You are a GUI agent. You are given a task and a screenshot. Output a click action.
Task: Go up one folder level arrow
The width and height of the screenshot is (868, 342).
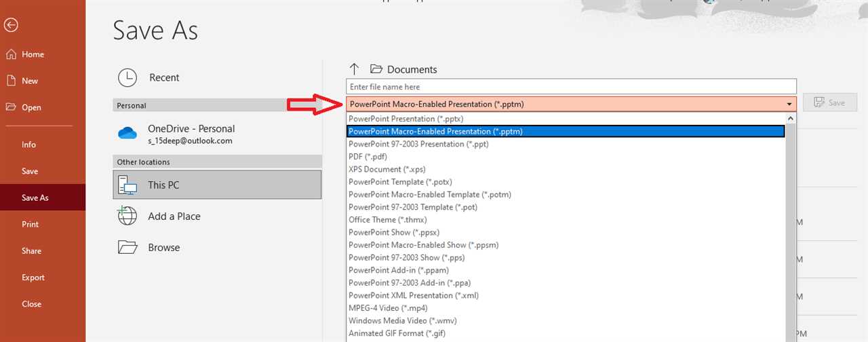pyautogui.click(x=354, y=69)
